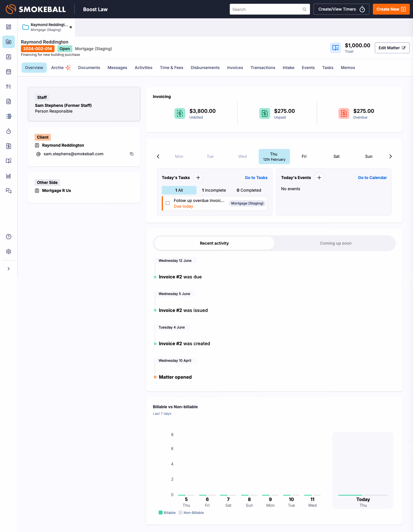Open the stopwatch timer icon in sidebar
This screenshot has height=532, width=413.
9,131
